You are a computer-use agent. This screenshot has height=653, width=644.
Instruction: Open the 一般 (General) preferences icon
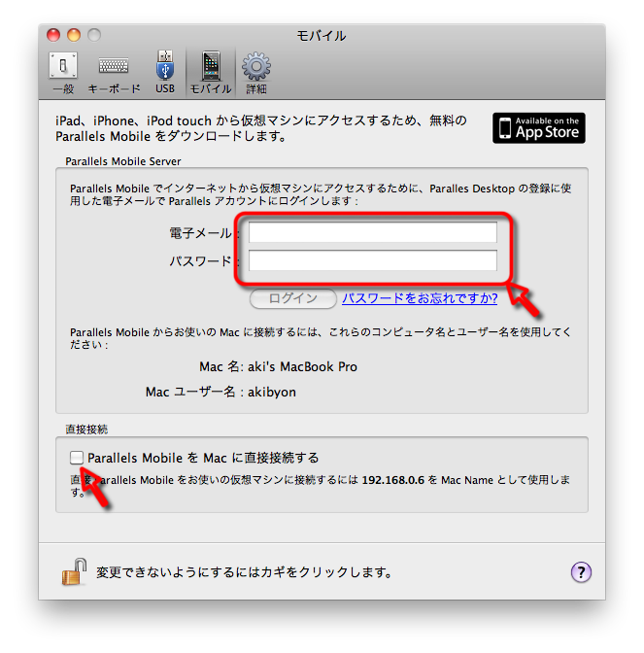(63, 73)
